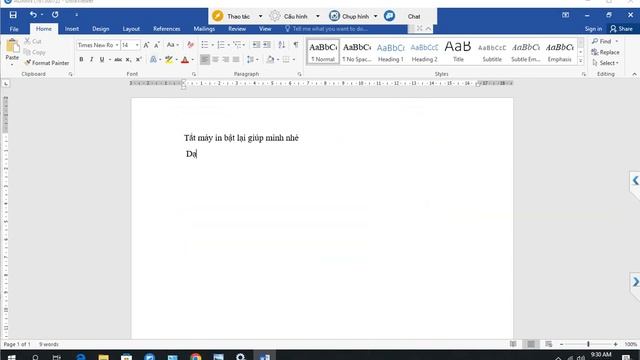Switch to the Insert tab

point(72,29)
